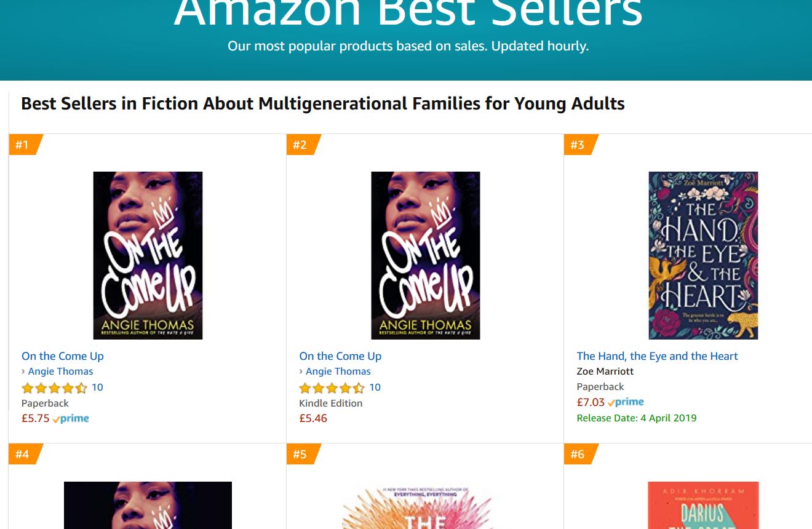
Task: Click the #4 orange rank badge
Action: [x=23, y=454]
